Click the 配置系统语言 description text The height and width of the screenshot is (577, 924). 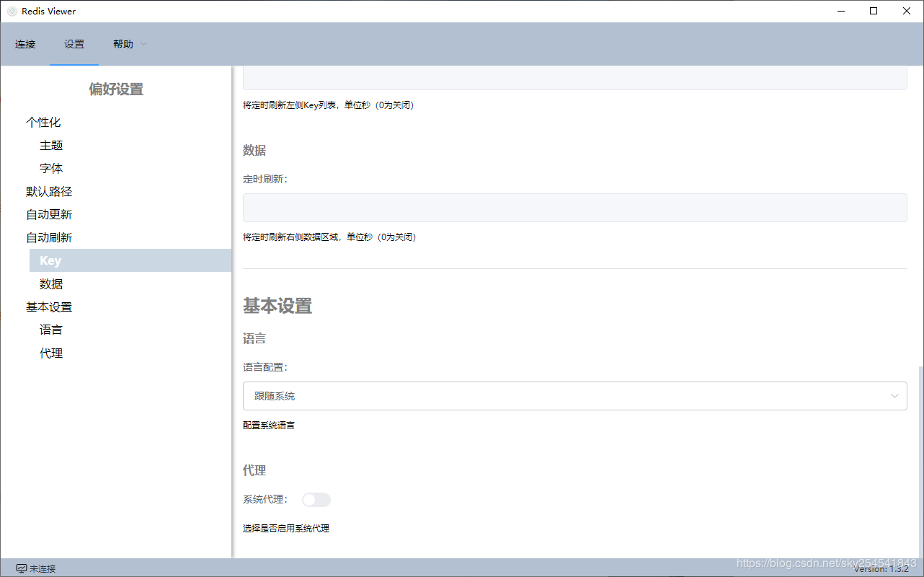coord(269,426)
